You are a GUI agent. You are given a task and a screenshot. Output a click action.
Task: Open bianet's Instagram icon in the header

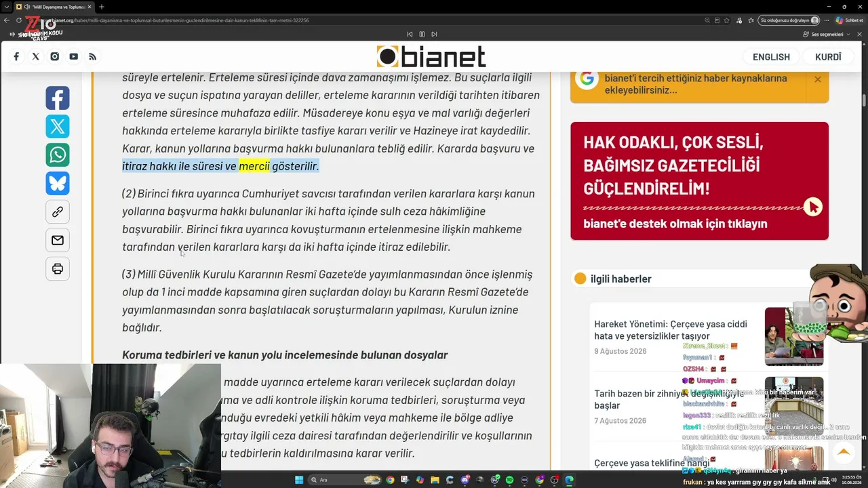pos(54,57)
